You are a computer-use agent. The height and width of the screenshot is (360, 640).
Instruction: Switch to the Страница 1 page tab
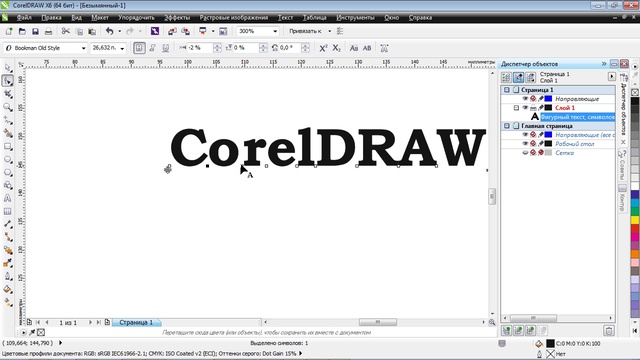click(136, 322)
